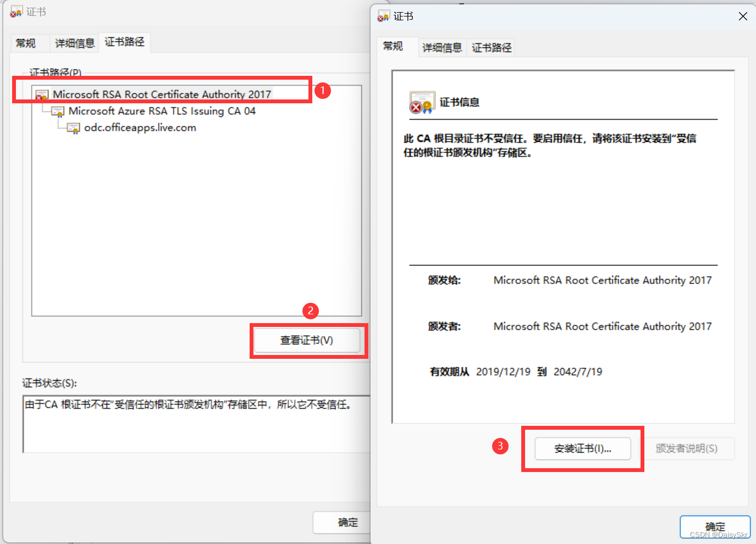This screenshot has height=544, width=756.
Task: Click title bar icon of back 证书 window
Action: point(16,12)
